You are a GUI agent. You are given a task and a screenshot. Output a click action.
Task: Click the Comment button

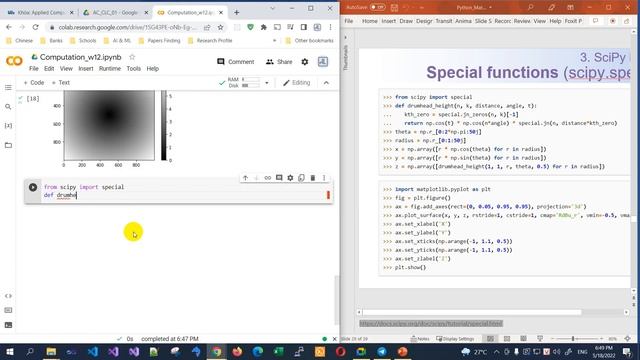236,62
